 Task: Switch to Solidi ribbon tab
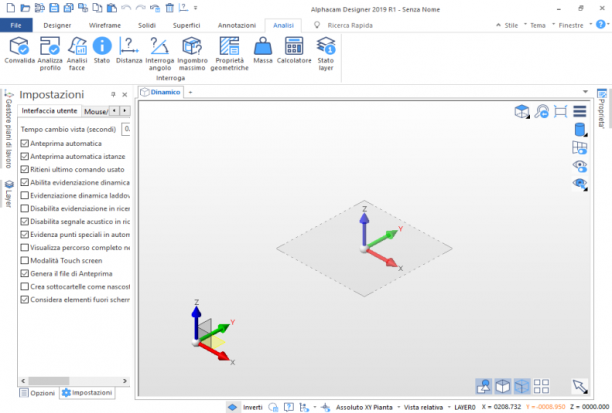coord(147,25)
